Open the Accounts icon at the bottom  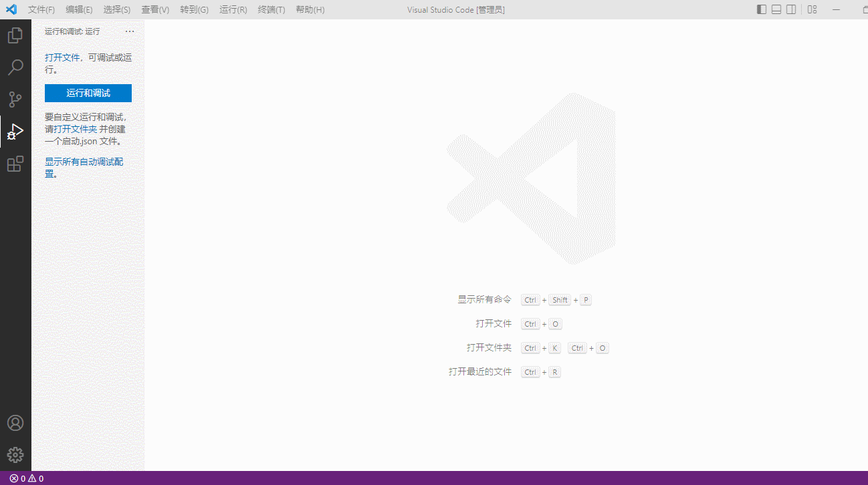point(15,422)
